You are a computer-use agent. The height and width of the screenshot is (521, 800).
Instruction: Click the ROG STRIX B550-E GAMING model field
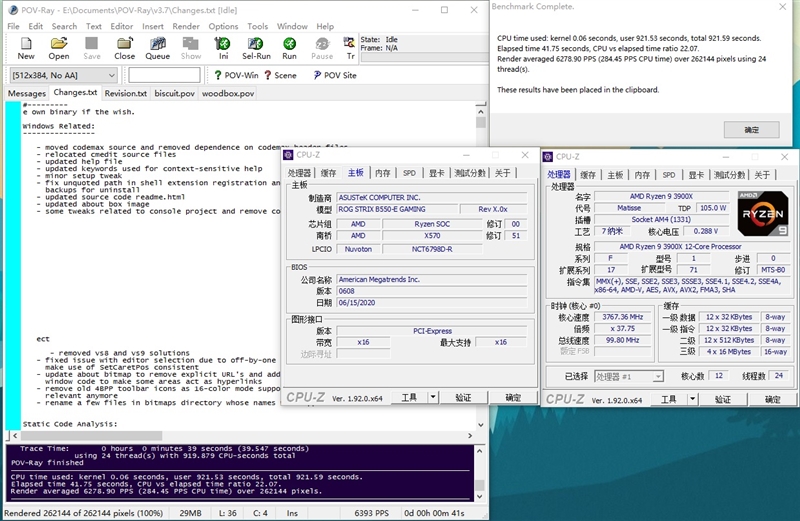pyautogui.click(x=396, y=209)
